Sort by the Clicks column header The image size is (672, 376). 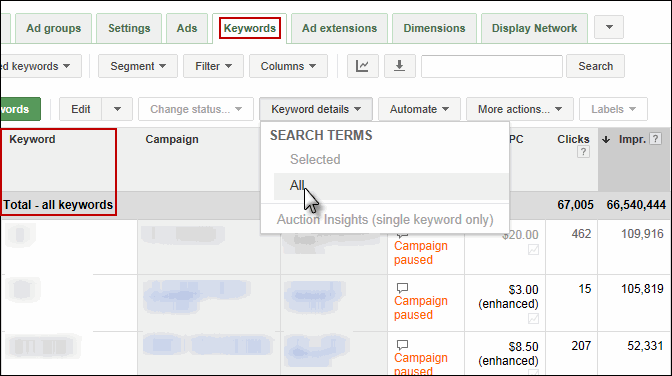click(x=573, y=139)
